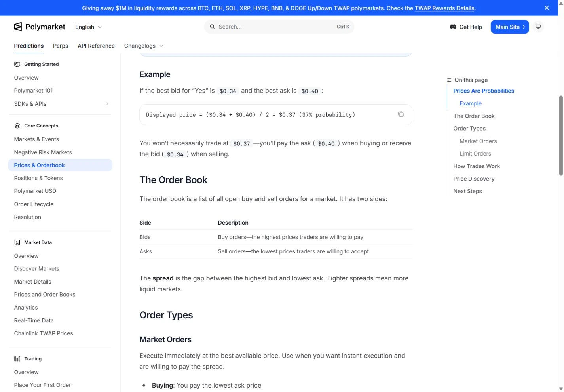The image size is (564, 392).
Task: Jump to The Order Book outline link
Action: tap(474, 116)
